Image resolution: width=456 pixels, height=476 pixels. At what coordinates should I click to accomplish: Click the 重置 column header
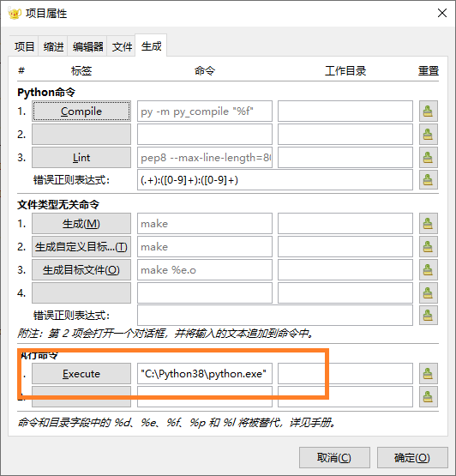coord(429,70)
